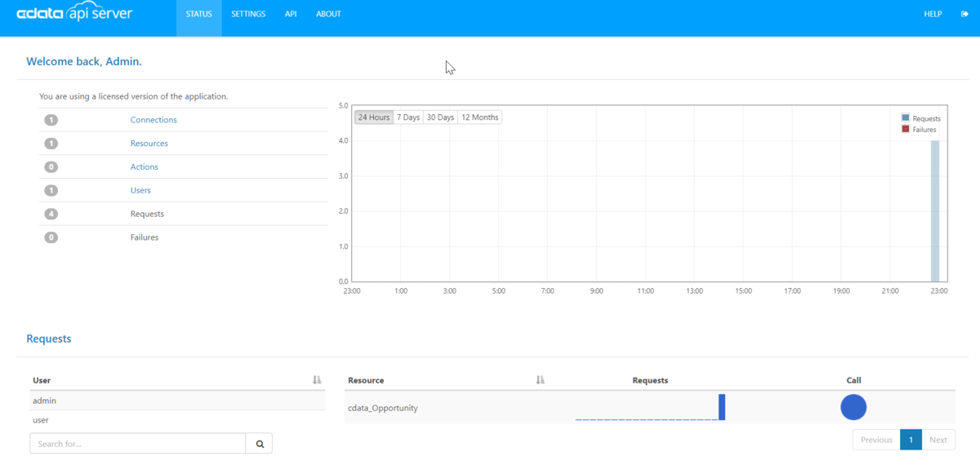Click the licensed version notice text

134,96
